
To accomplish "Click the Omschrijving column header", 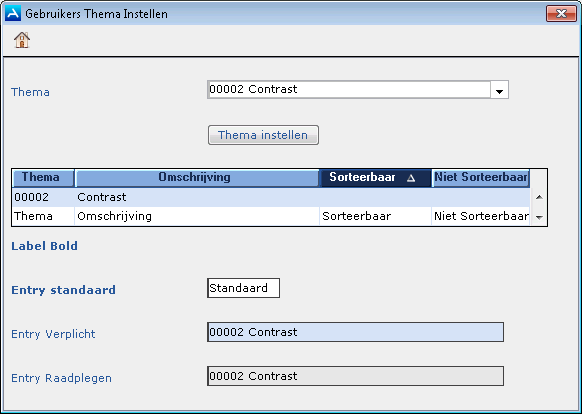I will 197,177.
